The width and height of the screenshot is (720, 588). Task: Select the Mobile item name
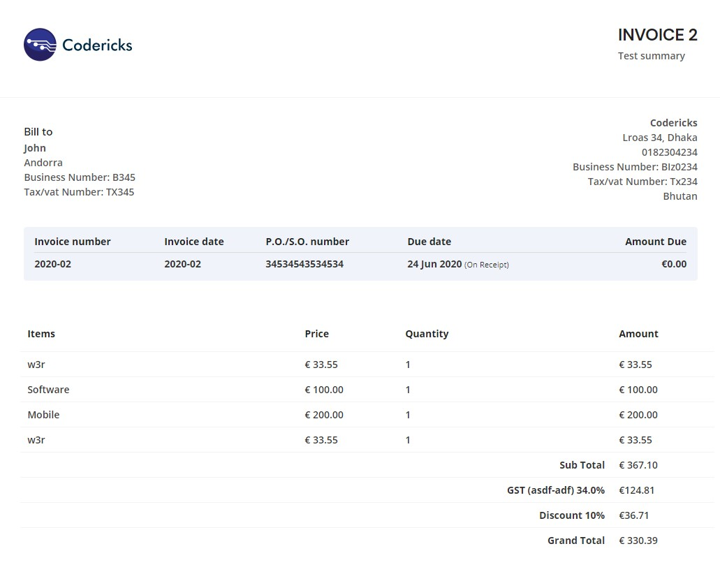(43, 415)
